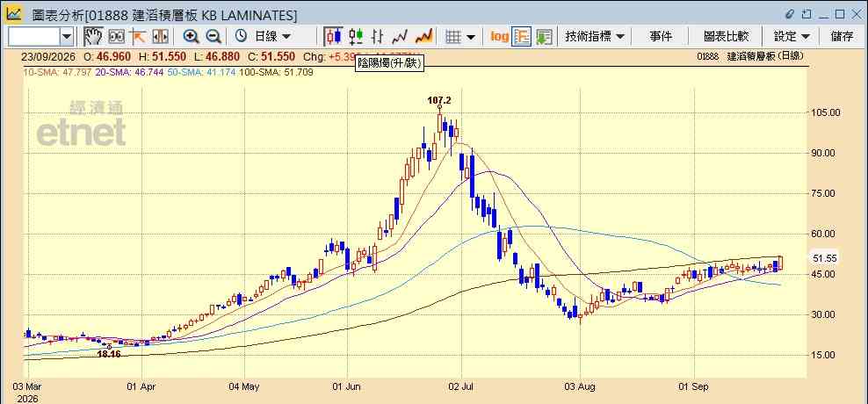Image resolution: width=868 pixels, height=404 pixels.
Task: Open the 技術指標 dropdown
Action: tap(595, 37)
